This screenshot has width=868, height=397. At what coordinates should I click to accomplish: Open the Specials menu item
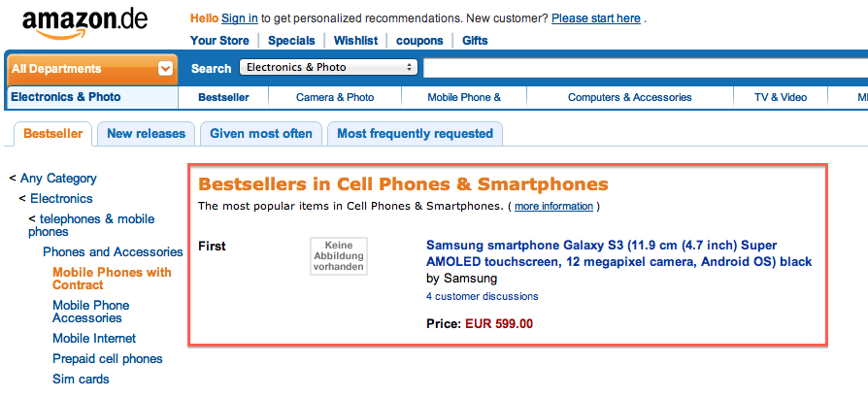(291, 41)
